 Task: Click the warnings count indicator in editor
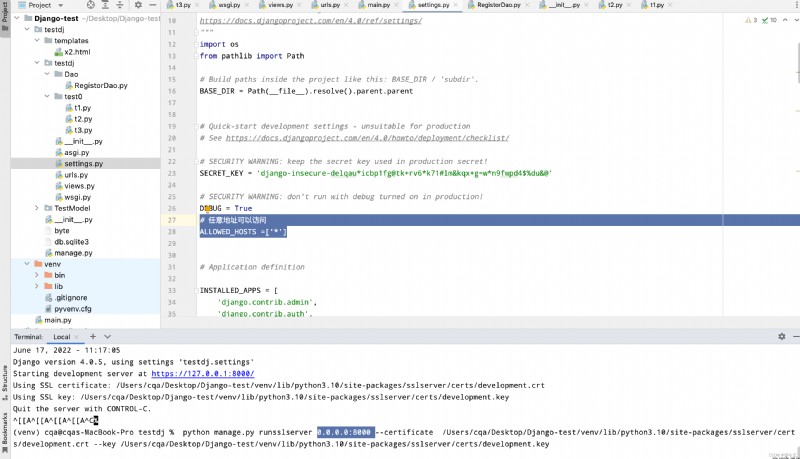click(x=751, y=20)
